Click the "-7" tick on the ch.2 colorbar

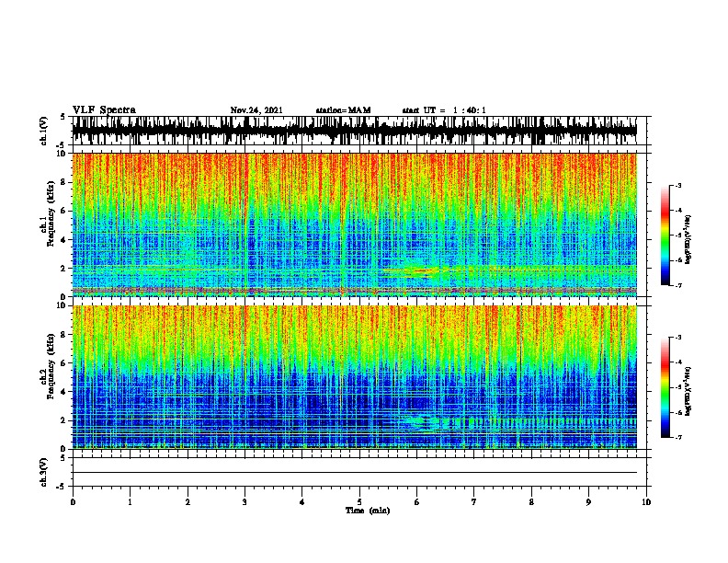[677, 437]
